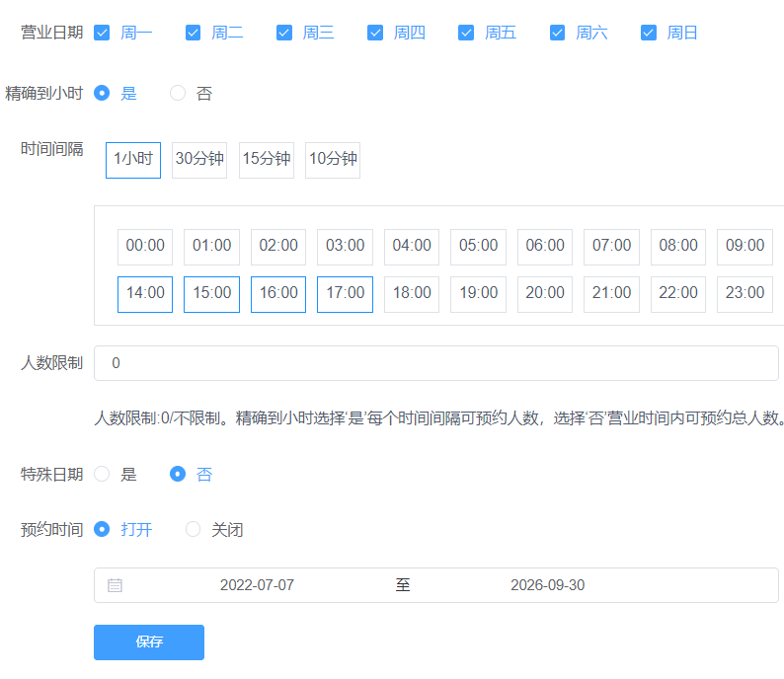Select the 07:00 time slot
This screenshot has width=784, height=679.
[x=611, y=247]
